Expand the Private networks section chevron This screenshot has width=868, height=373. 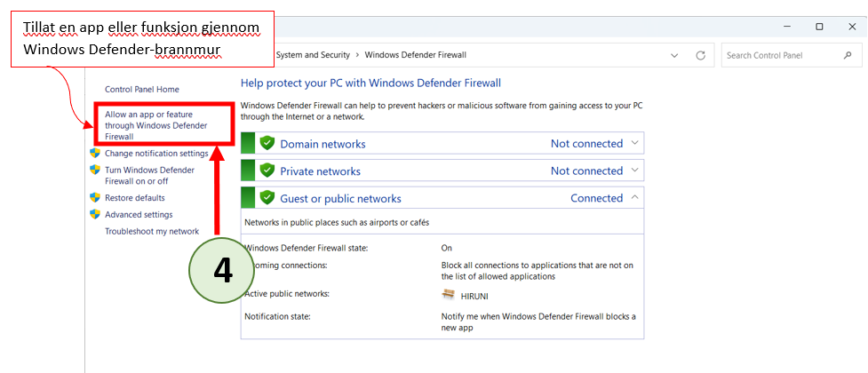click(x=634, y=171)
